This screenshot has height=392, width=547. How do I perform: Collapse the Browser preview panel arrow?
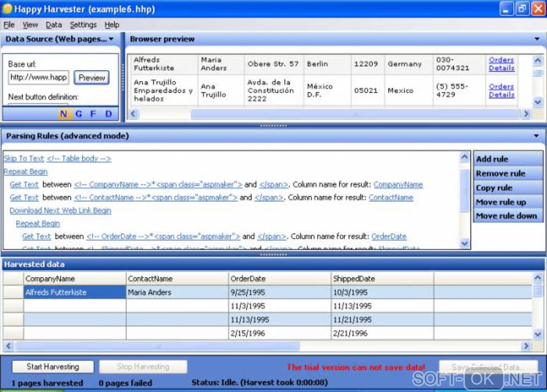point(537,39)
